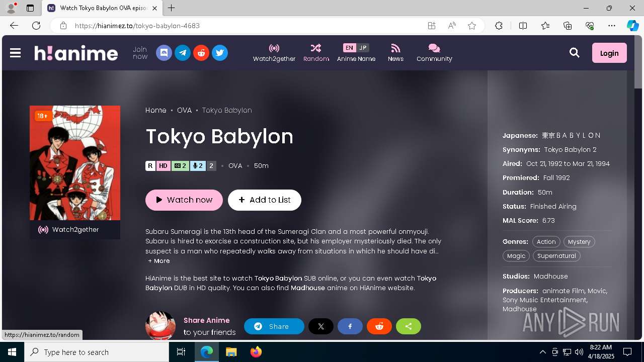Open Edge Settings and more menu
644x362 pixels.
click(612, 26)
